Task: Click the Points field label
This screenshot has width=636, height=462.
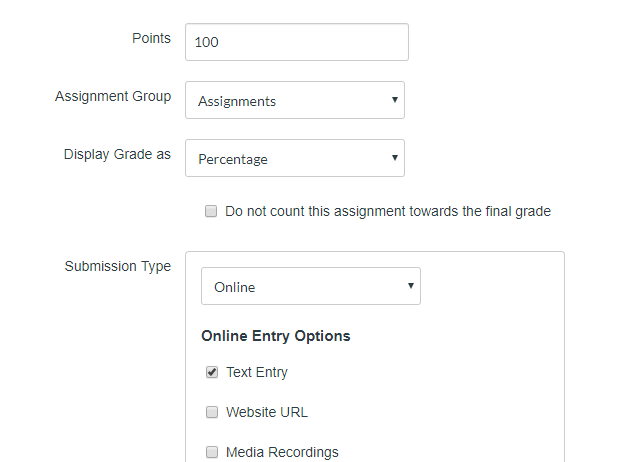Action: pos(151,38)
